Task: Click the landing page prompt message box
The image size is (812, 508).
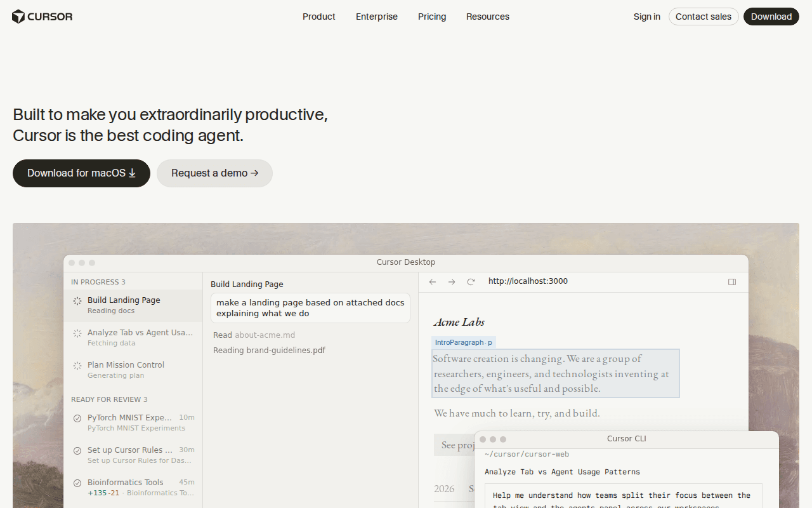Action: pyautogui.click(x=310, y=308)
